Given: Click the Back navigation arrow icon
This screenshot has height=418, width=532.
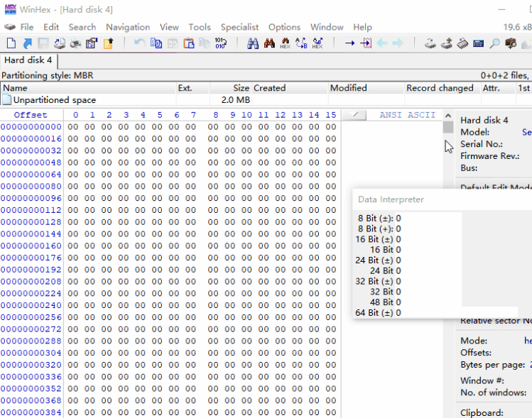Looking at the screenshot, I should (x=382, y=43).
